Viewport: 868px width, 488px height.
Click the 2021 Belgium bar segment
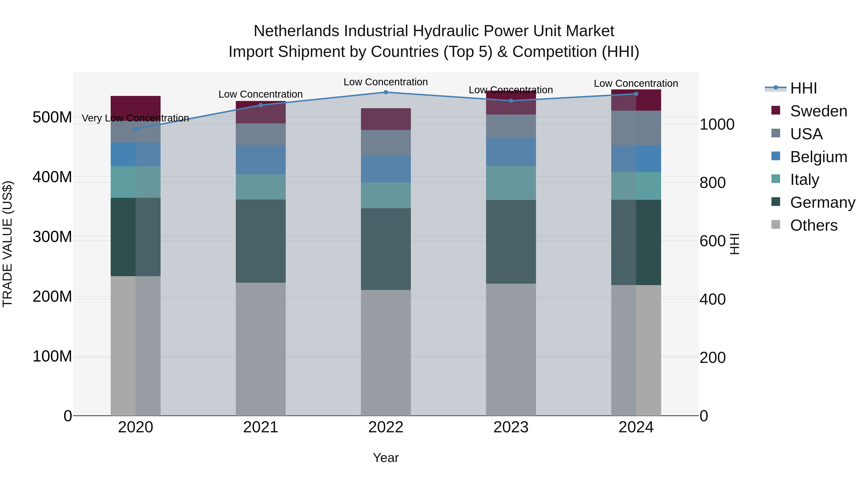[x=261, y=160]
